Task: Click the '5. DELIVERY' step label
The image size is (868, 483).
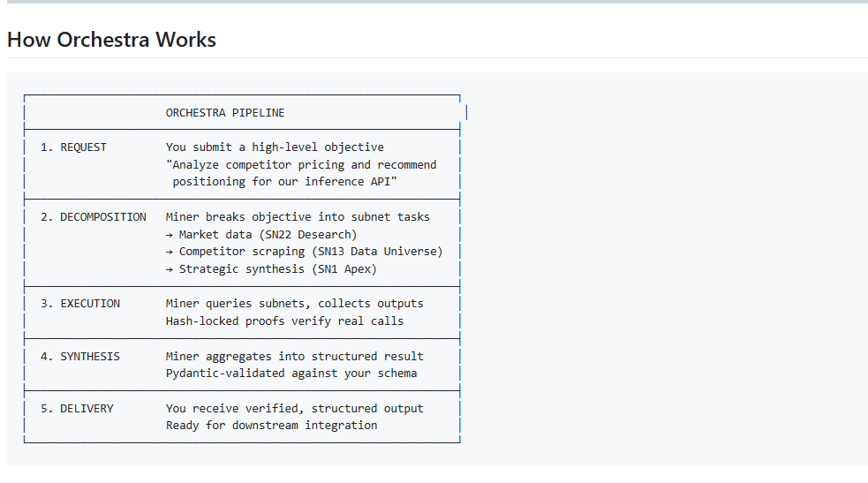Action: point(77,409)
